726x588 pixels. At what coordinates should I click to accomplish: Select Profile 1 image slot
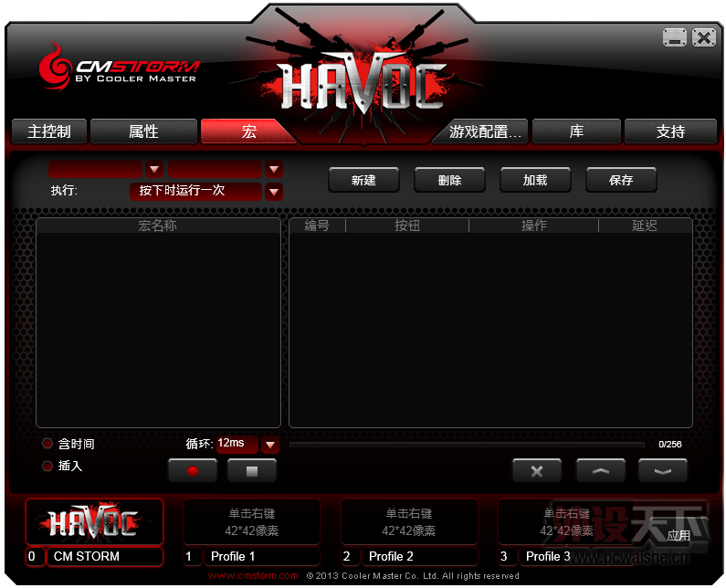coord(252,521)
